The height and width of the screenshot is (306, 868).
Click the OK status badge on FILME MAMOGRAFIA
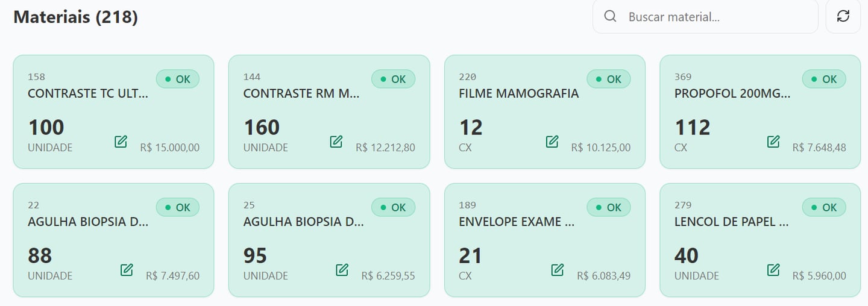tap(608, 79)
